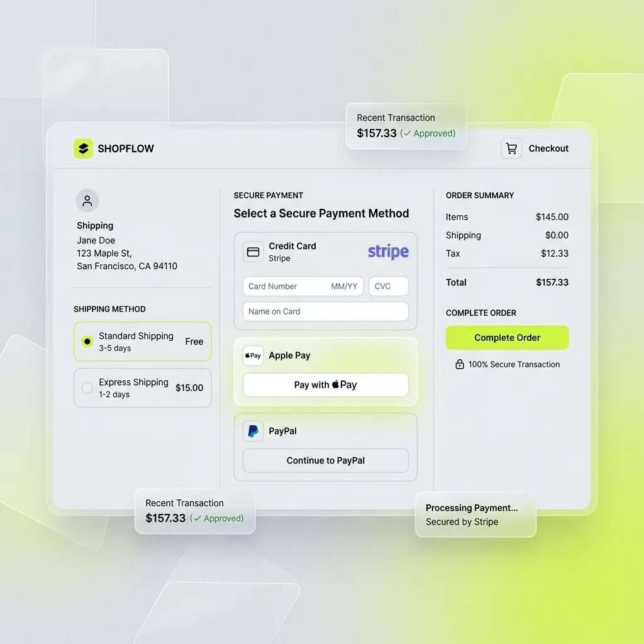Focus the Name on Card field
Image resolution: width=644 pixels, height=644 pixels.
coord(325,311)
